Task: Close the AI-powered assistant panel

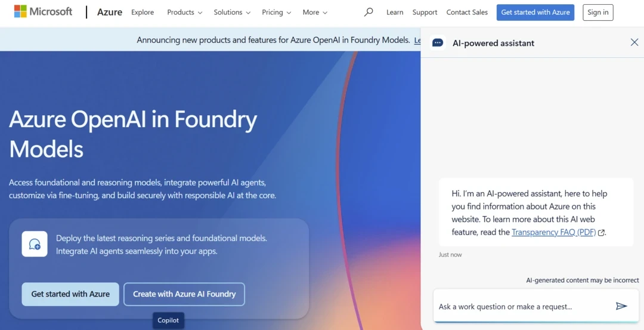Action: pyautogui.click(x=634, y=42)
